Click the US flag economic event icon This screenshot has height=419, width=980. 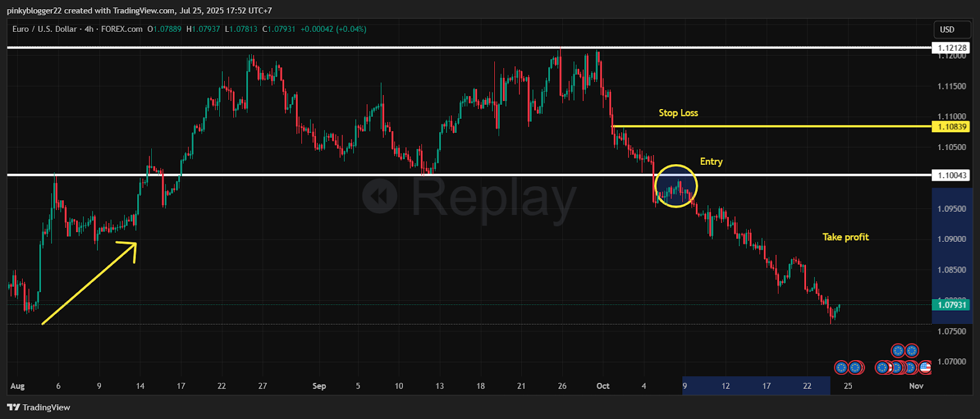pos(925,368)
